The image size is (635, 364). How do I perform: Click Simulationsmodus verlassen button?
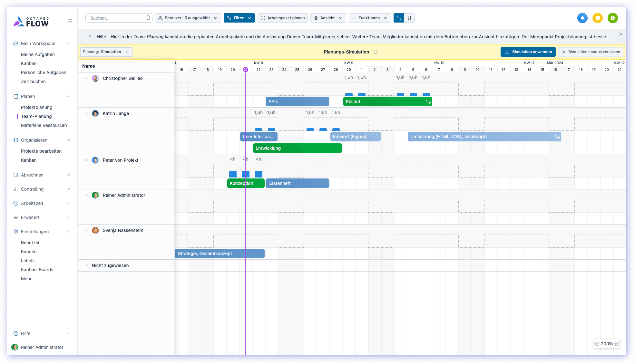pyautogui.click(x=591, y=52)
